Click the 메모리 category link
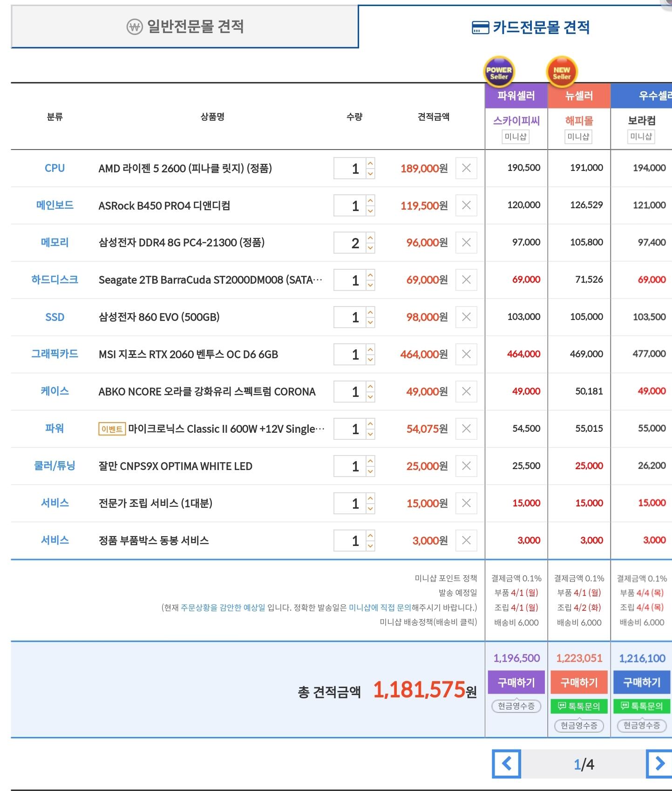Image resolution: width=672 pixels, height=791 pixels. [54, 243]
